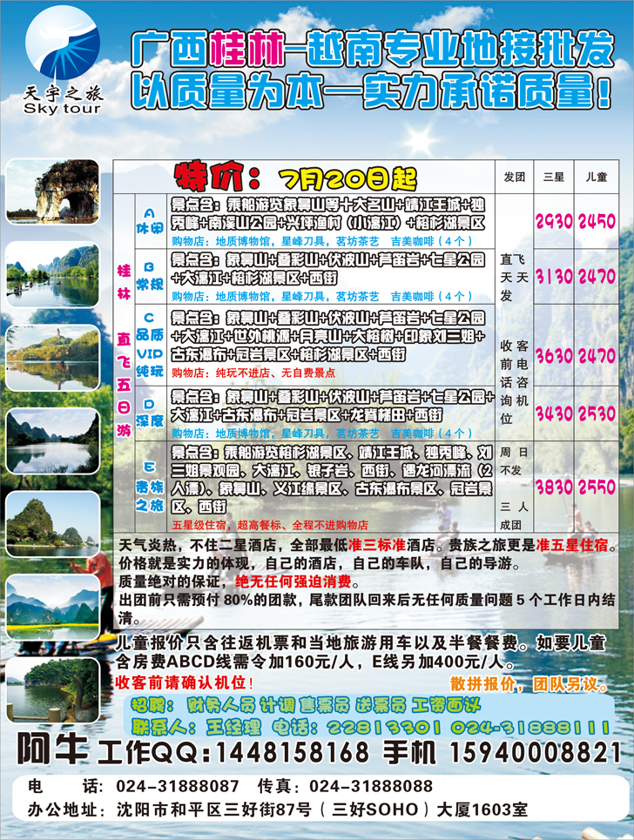Click three-star price 3130
634x840 pixels.
point(554,277)
